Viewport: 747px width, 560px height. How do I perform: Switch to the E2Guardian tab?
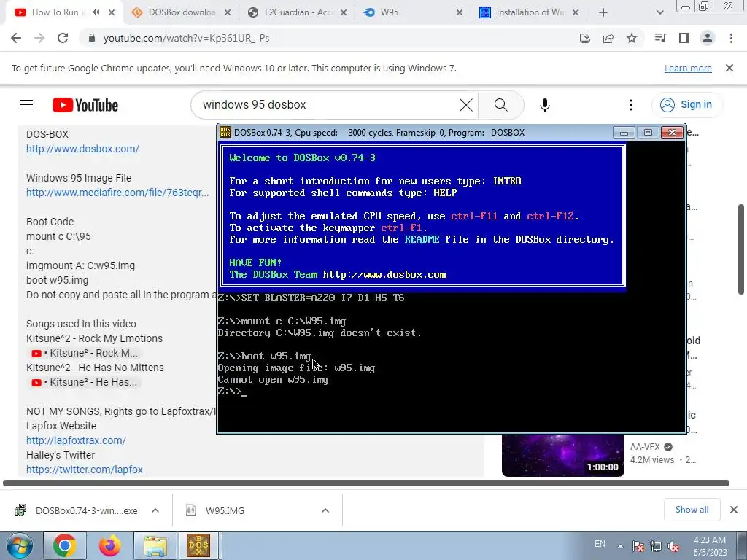[298, 12]
